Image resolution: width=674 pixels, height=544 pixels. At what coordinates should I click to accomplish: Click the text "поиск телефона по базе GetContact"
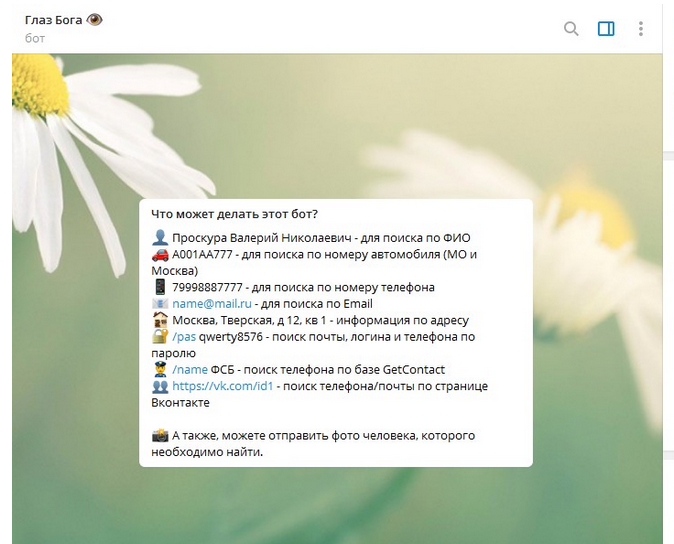click(x=344, y=370)
